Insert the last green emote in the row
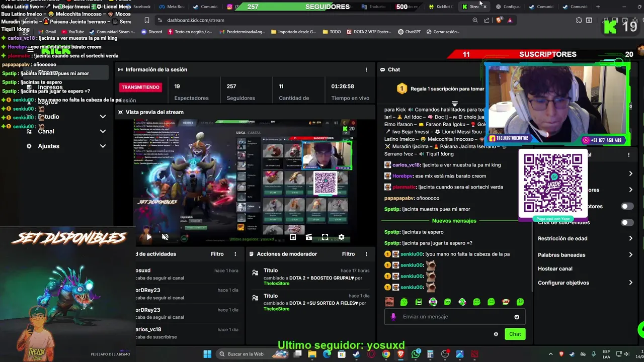This screenshot has height=362, width=644. [x=520, y=302]
